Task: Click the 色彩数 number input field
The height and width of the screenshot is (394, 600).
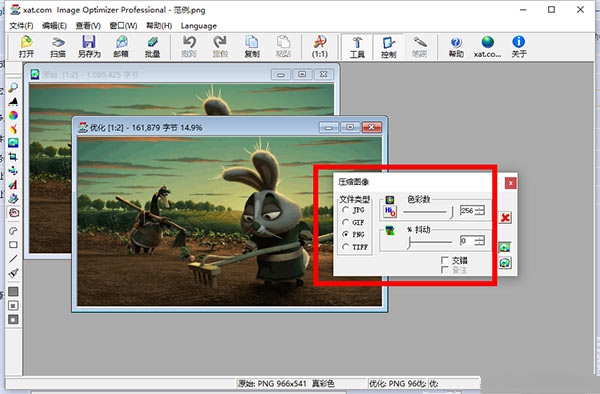Action: click(467, 210)
